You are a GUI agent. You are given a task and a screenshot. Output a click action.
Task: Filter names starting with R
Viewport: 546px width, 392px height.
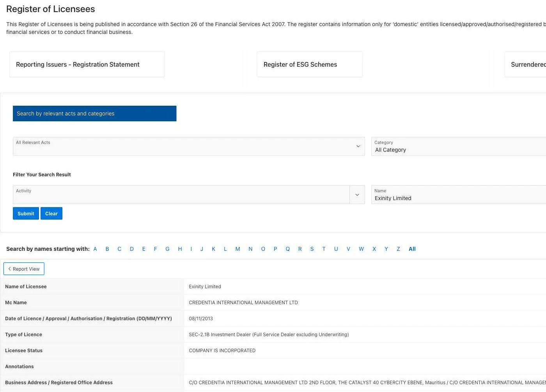click(x=300, y=249)
